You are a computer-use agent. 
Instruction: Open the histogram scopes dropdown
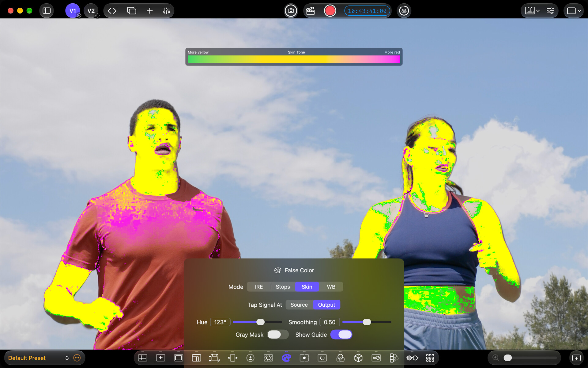[x=532, y=11]
